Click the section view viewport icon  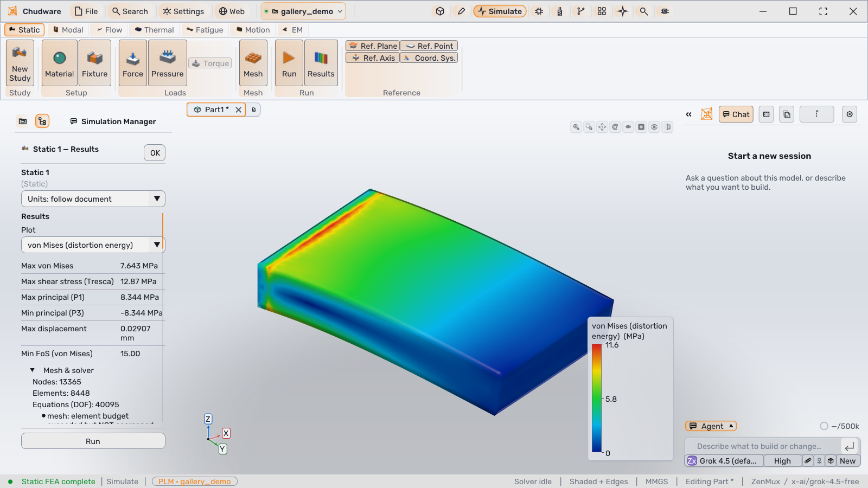point(668,127)
